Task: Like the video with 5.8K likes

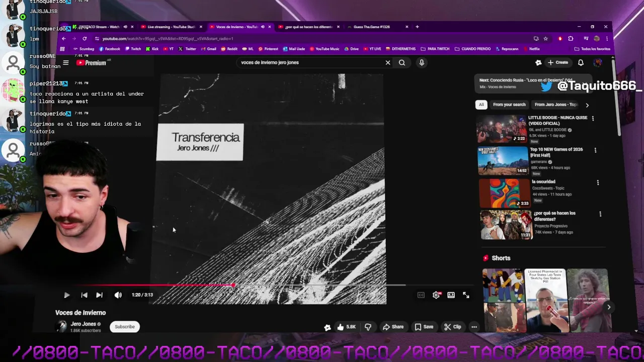Action: (346, 327)
